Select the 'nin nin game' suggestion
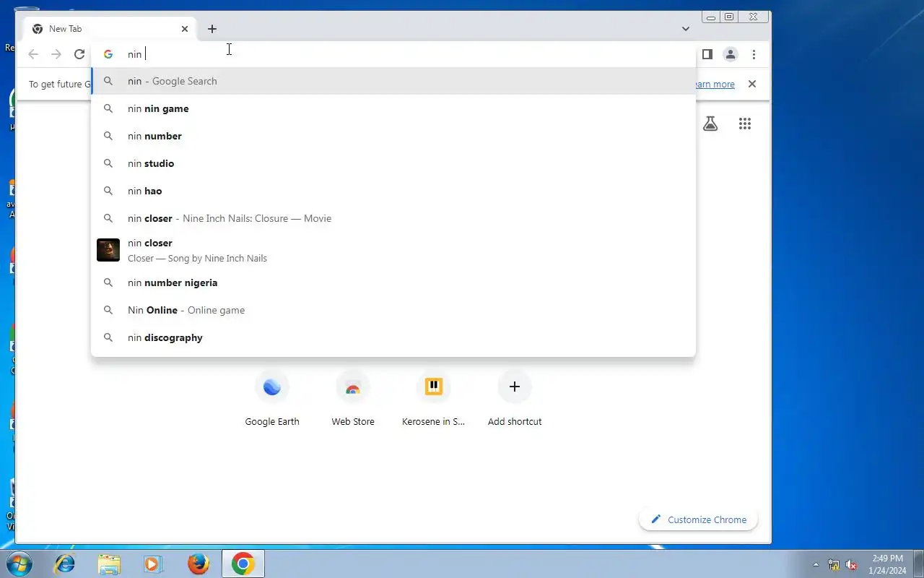 (x=393, y=108)
